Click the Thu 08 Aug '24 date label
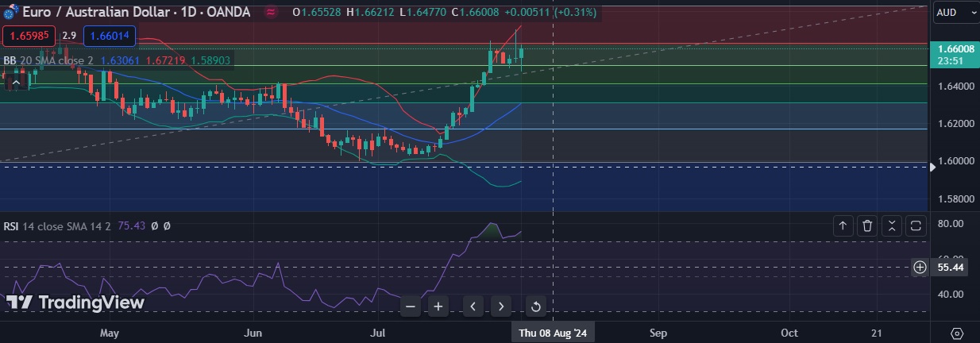The image size is (980, 343). coord(553,333)
